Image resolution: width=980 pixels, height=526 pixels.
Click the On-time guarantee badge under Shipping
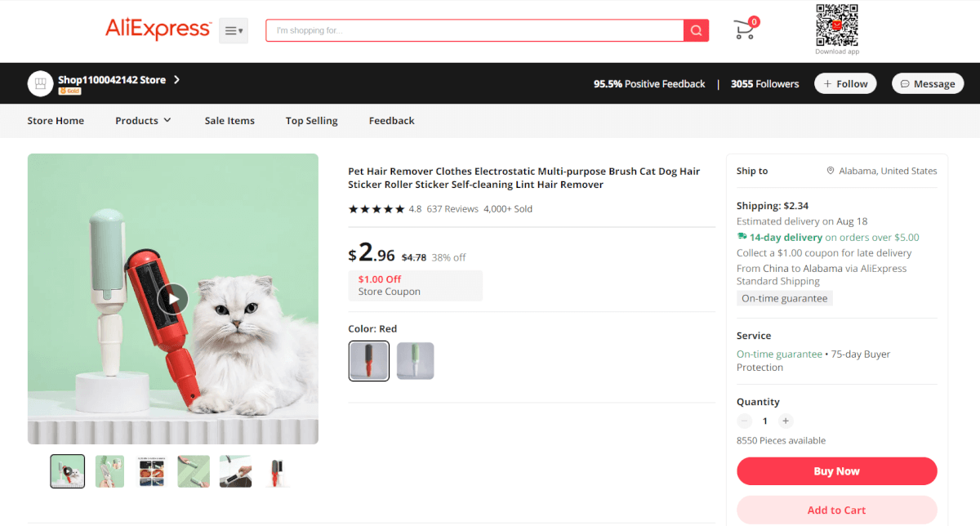(785, 299)
